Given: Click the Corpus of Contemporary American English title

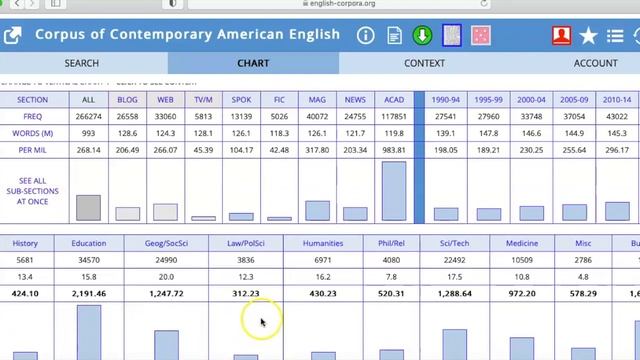Looking at the screenshot, I should [x=187, y=34].
